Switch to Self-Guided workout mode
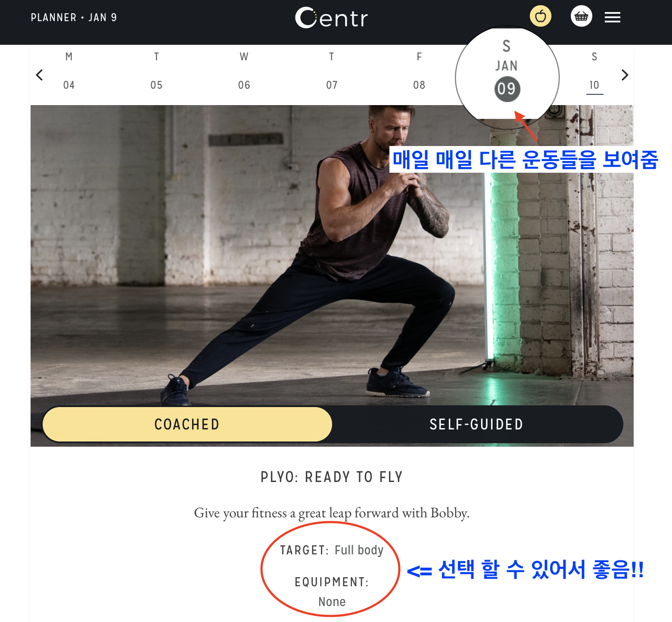Screen dimensions: 672x622 click(x=476, y=424)
